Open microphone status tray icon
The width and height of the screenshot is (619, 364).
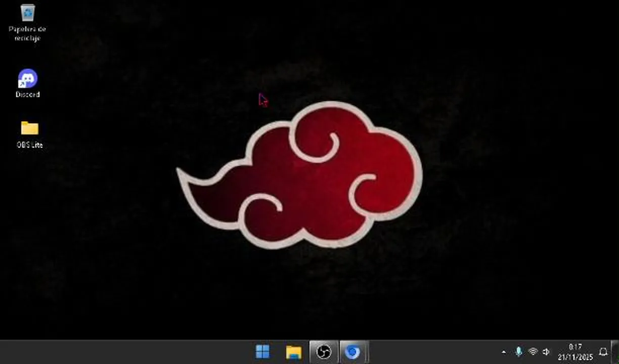(x=518, y=352)
